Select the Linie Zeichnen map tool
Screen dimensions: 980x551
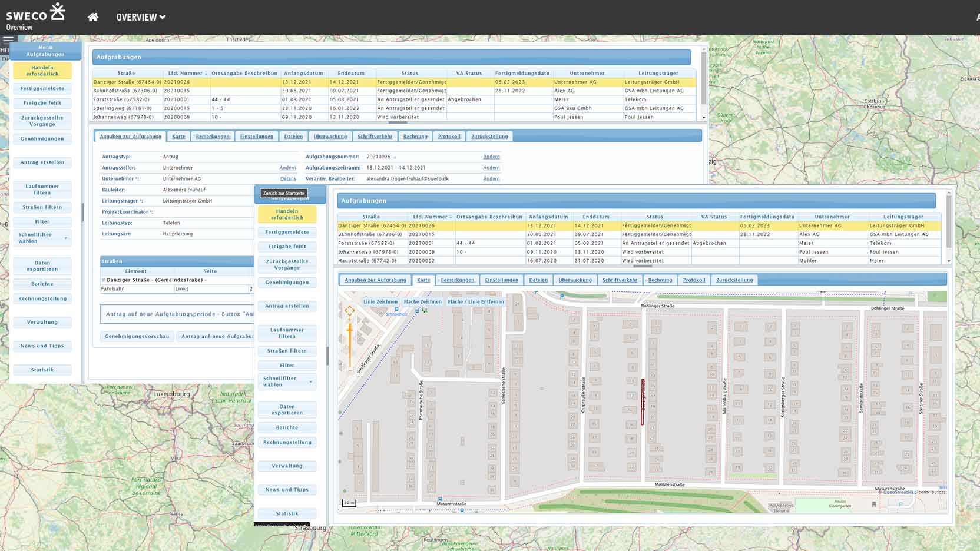(x=380, y=301)
